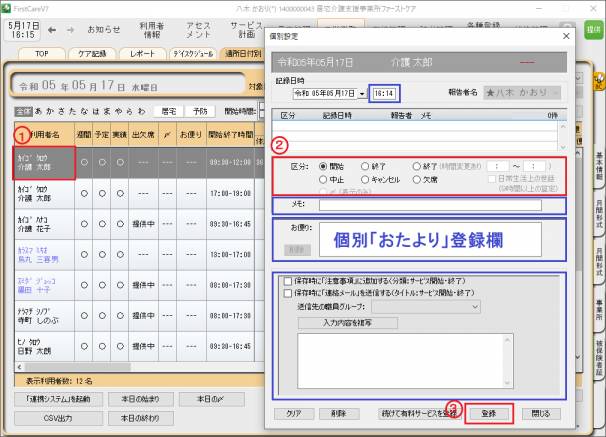Screen dimensions: 606x437
Task: Click the back arrow navigation icon
Action: pos(51,30)
